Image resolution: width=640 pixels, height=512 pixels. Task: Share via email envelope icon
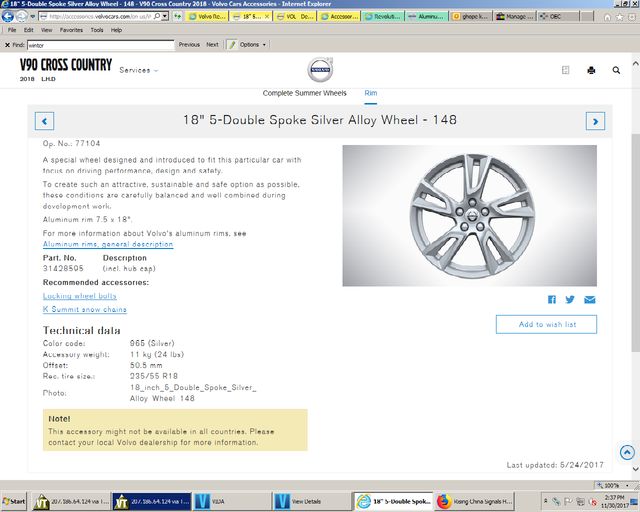tap(589, 300)
